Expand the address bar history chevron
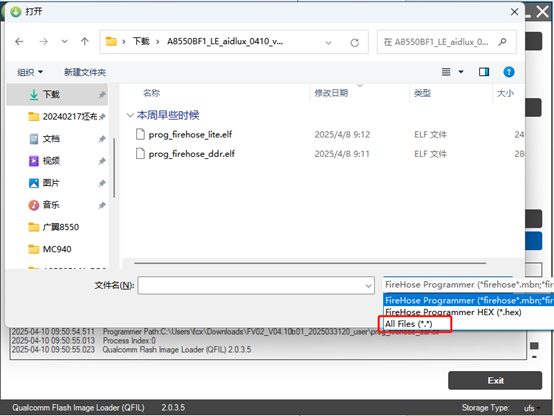Screen dimensions: 554x416 click(x=328, y=43)
